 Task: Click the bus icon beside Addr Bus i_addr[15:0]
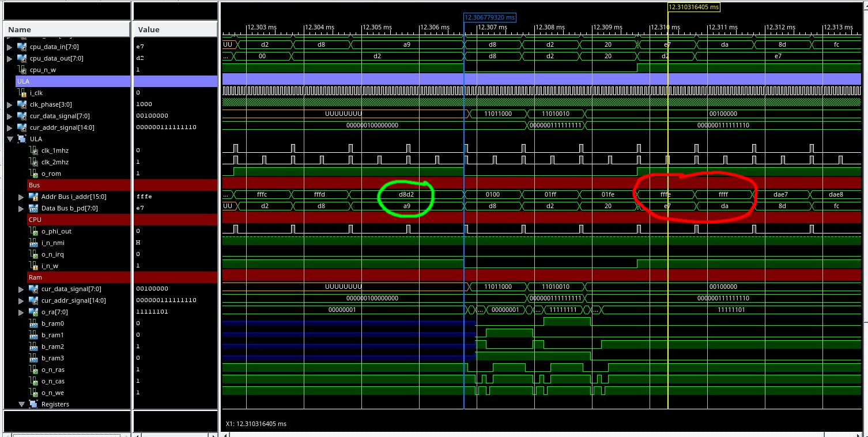[x=33, y=197]
